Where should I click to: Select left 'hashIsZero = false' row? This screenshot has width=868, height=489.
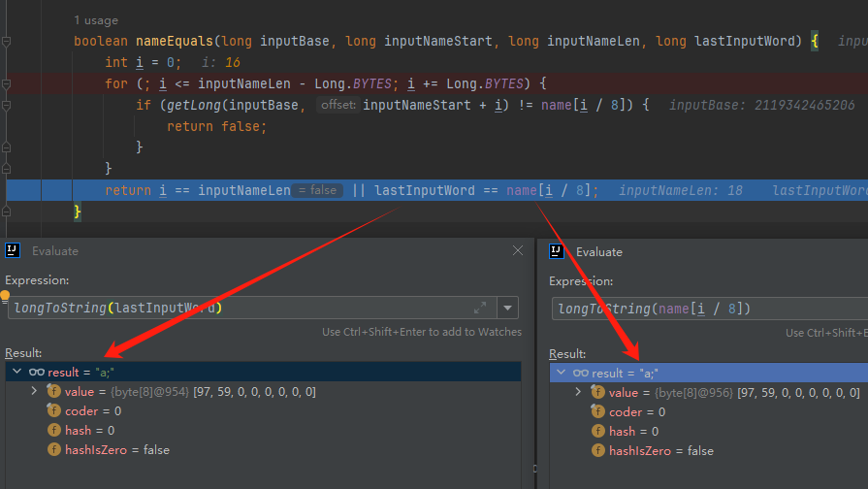point(263,449)
